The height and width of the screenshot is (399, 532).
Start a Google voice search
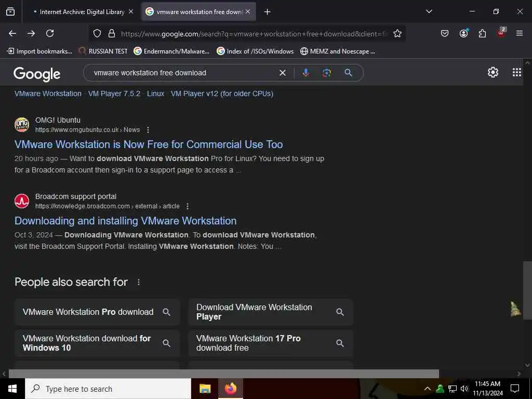click(x=305, y=73)
